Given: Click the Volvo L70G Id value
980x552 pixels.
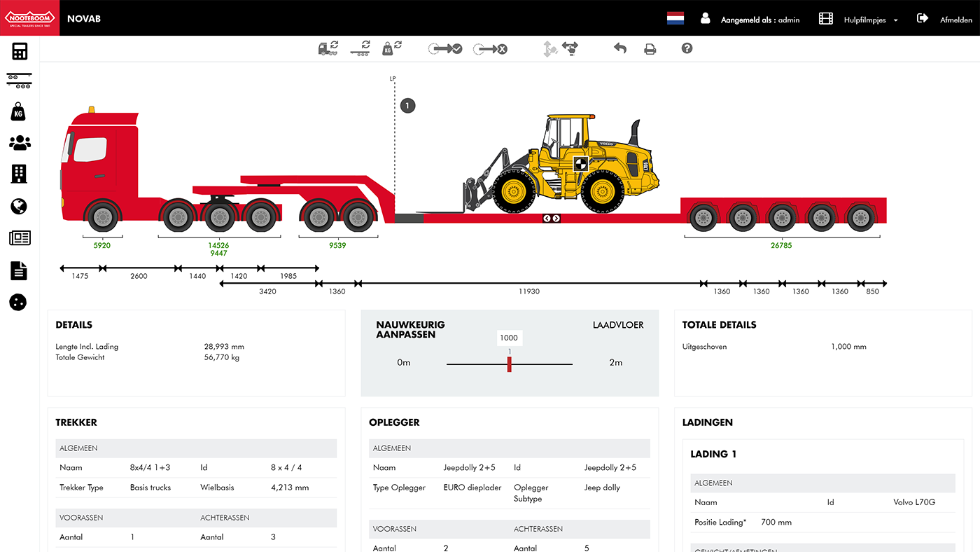Looking at the screenshot, I should click(x=914, y=502).
